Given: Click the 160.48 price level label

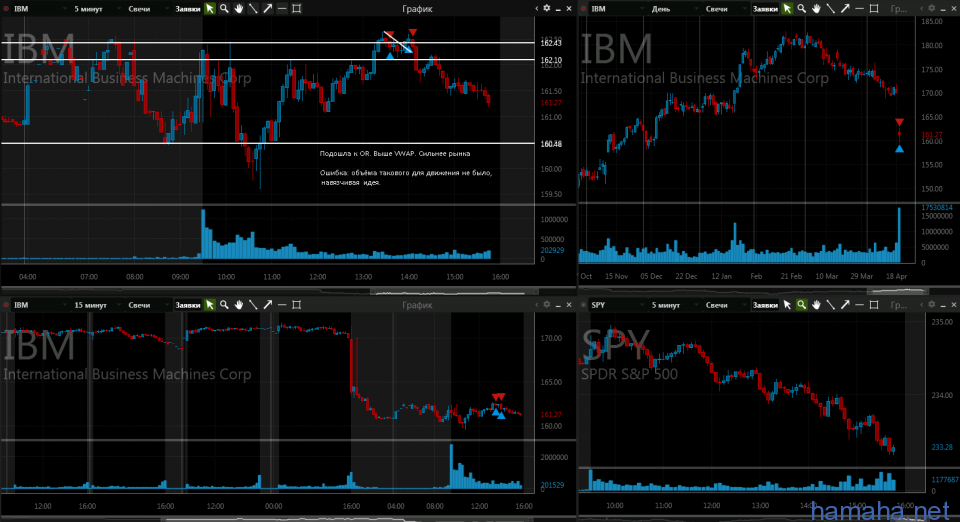Looking at the screenshot, I should coord(551,144).
